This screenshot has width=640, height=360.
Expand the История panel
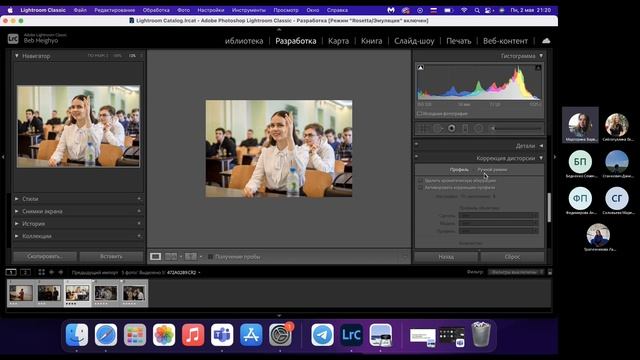[x=17, y=224]
